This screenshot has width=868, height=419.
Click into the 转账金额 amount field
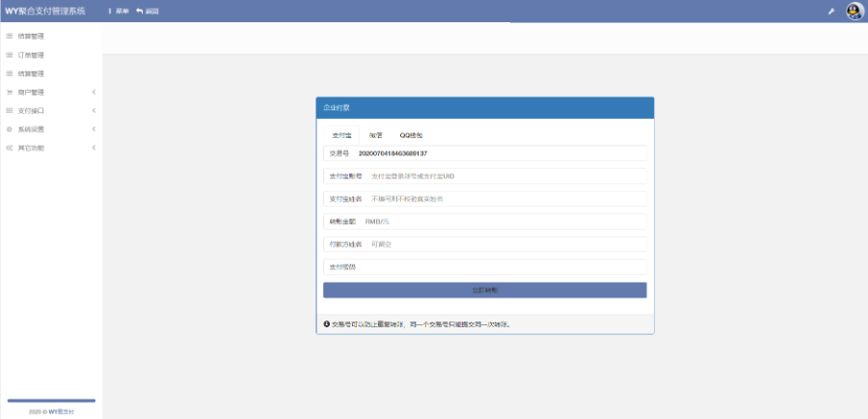click(x=502, y=221)
